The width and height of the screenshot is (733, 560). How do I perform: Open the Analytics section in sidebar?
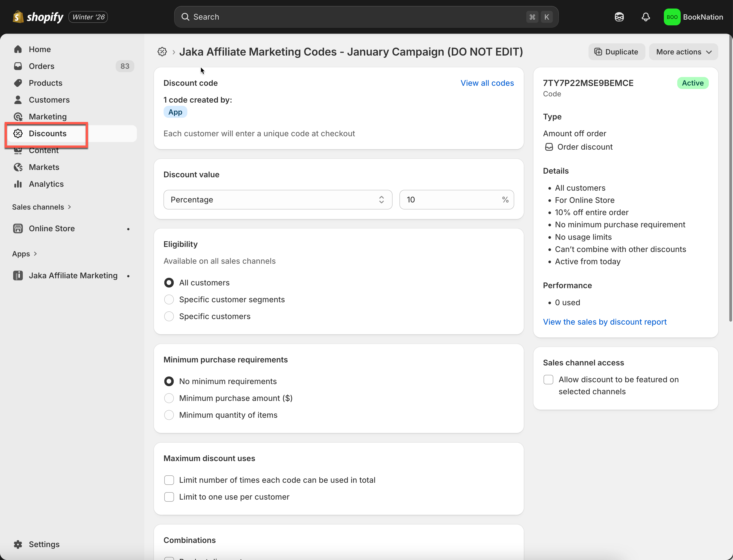pos(46,184)
